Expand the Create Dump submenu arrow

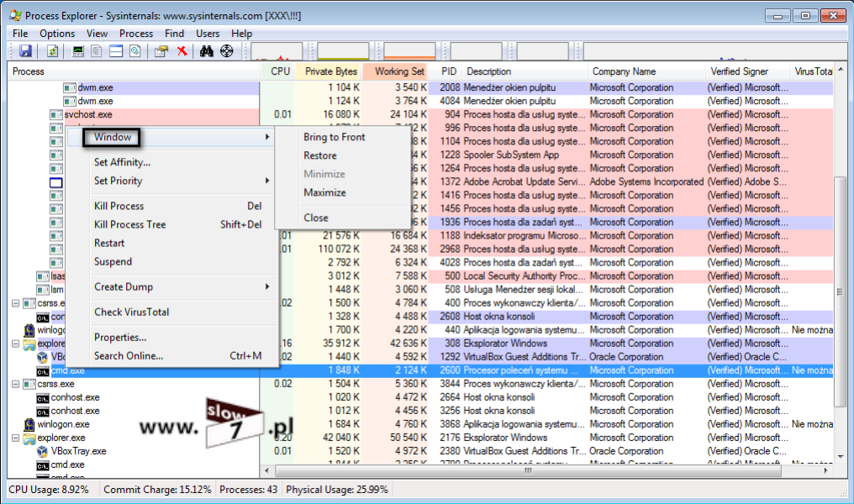pyautogui.click(x=267, y=286)
